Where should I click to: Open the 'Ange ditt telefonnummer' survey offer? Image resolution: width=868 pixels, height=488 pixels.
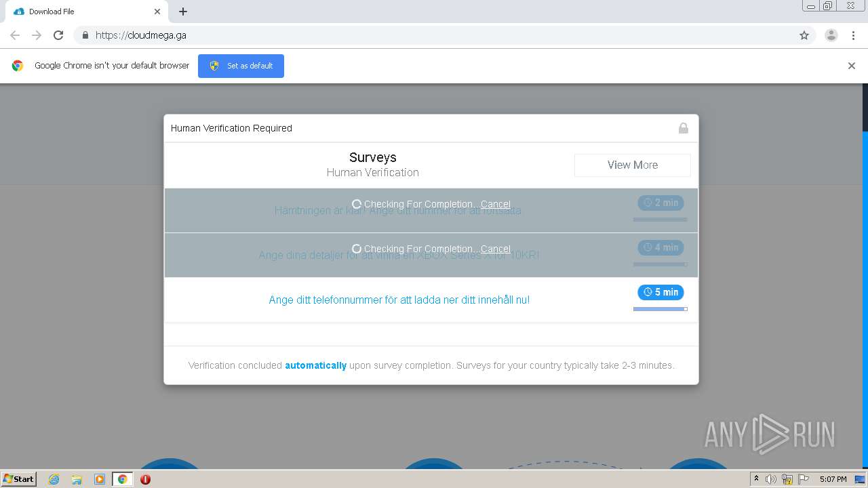pos(399,300)
